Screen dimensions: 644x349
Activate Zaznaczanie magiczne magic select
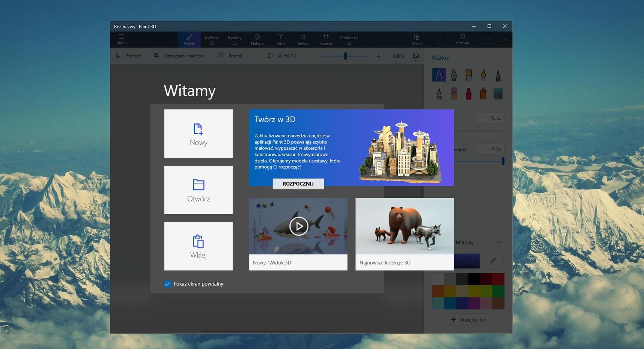point(179,56)
